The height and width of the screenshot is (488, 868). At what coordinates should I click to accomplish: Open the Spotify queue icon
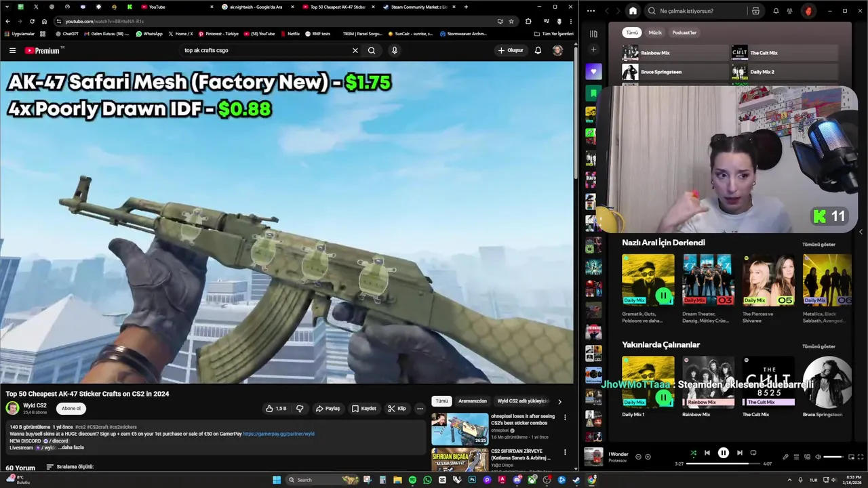pos(796,457)
